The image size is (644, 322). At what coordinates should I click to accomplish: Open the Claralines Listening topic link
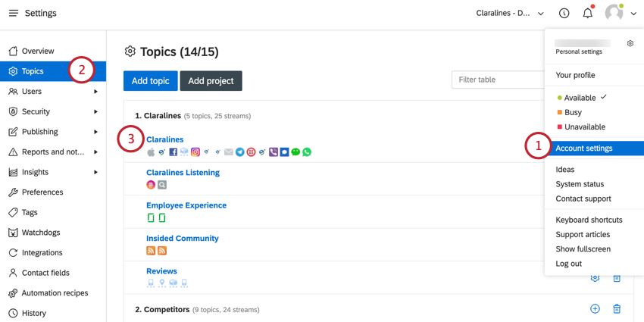(183, 173)
